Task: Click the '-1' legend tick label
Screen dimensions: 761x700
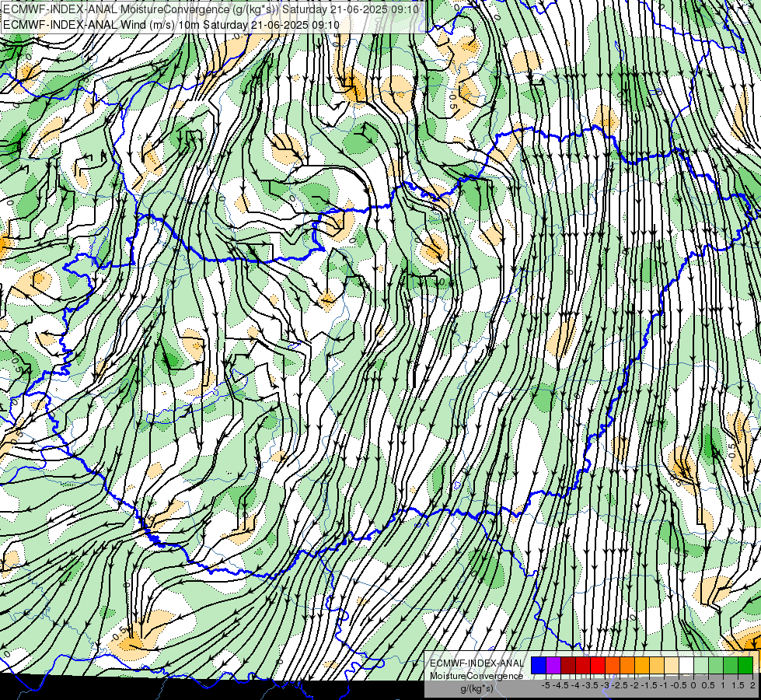Action: point(664,685)
